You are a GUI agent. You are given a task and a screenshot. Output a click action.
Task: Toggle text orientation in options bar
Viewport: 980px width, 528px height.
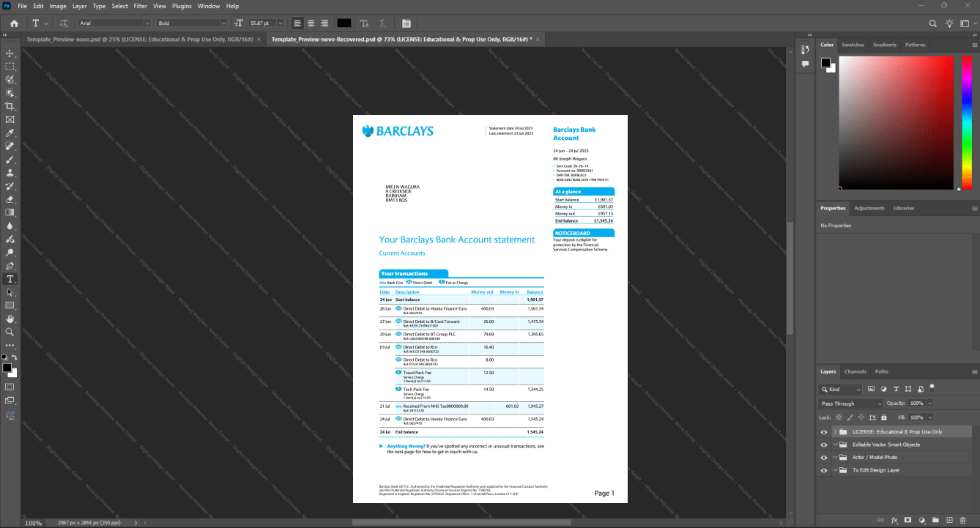click(64, 23)
